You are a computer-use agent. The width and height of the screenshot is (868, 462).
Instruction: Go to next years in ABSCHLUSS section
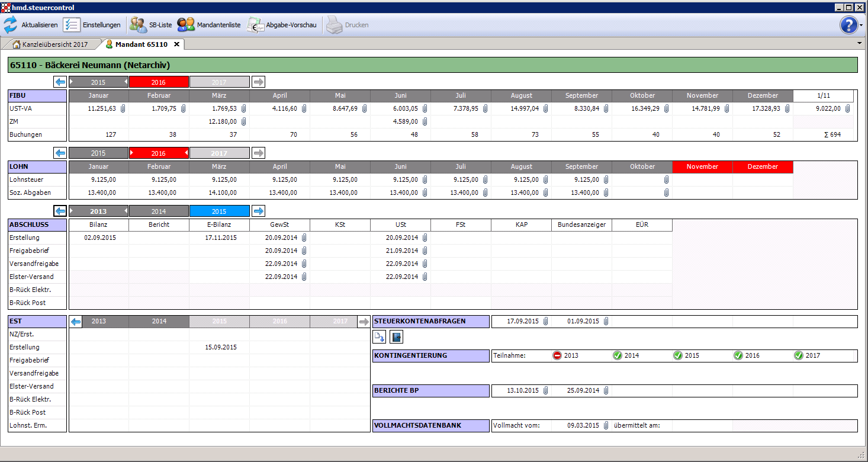click(258, 211)
